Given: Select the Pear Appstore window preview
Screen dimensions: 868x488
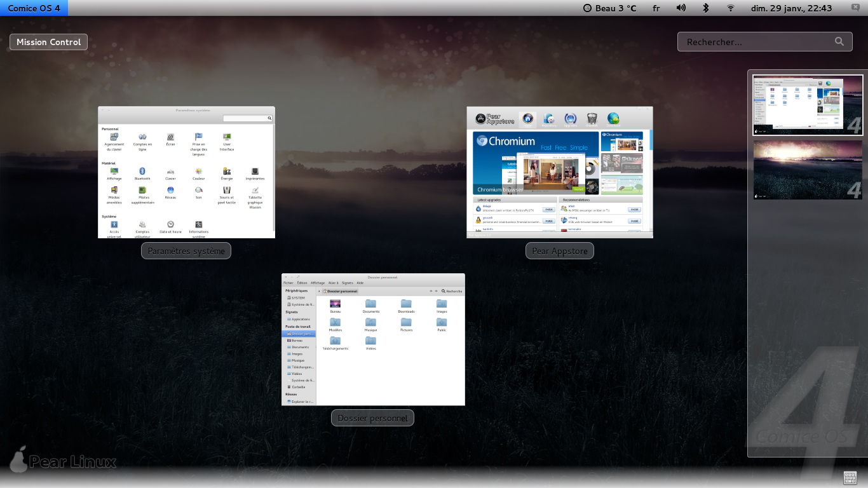Looking at the screenshot, I should [559, 172].
